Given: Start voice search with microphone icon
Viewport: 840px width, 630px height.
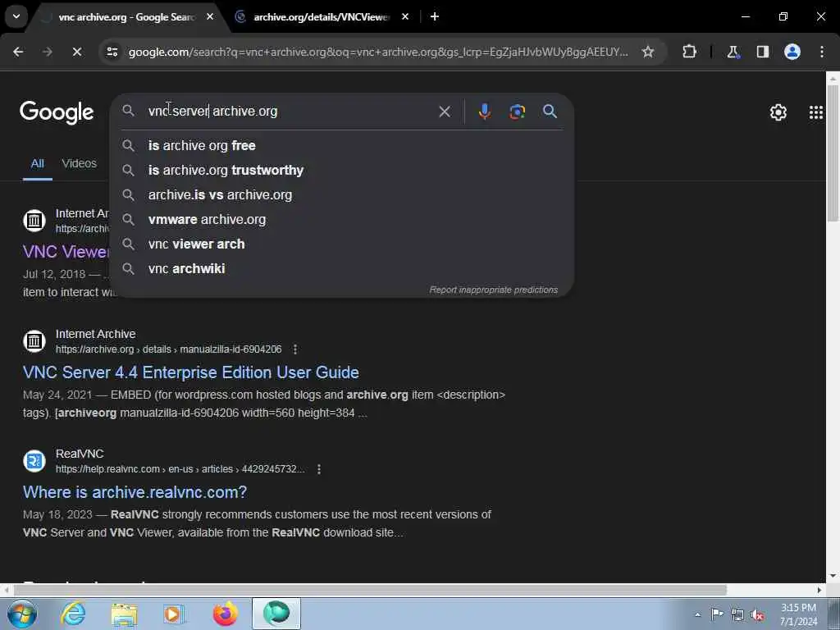Looking at the screenshot, I should pos(484,112).
